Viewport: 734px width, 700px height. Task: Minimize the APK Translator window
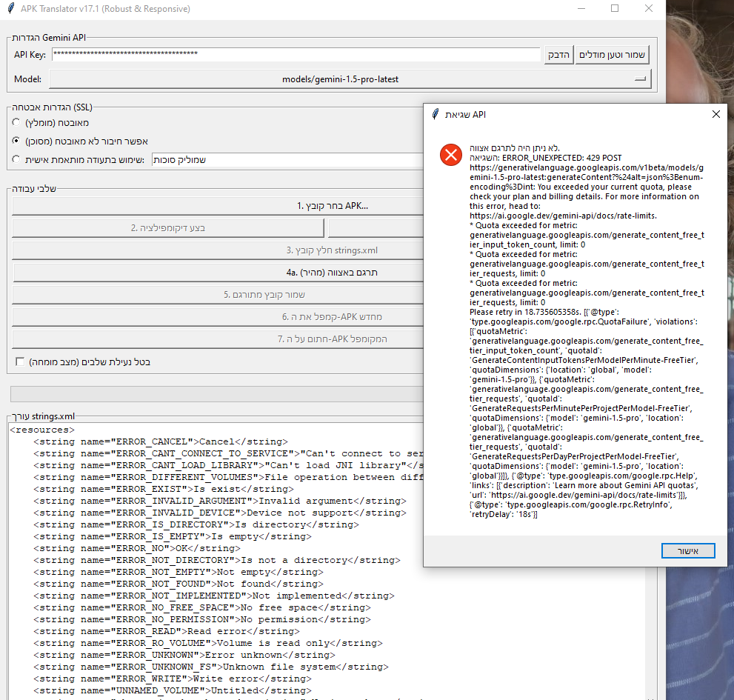[x=579, y=9]
